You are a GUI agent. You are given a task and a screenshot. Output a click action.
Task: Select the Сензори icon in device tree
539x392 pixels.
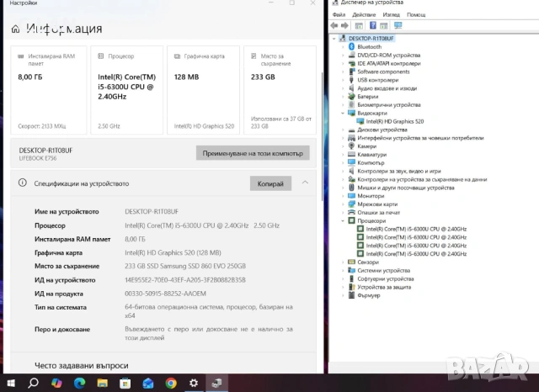(352, 262)
